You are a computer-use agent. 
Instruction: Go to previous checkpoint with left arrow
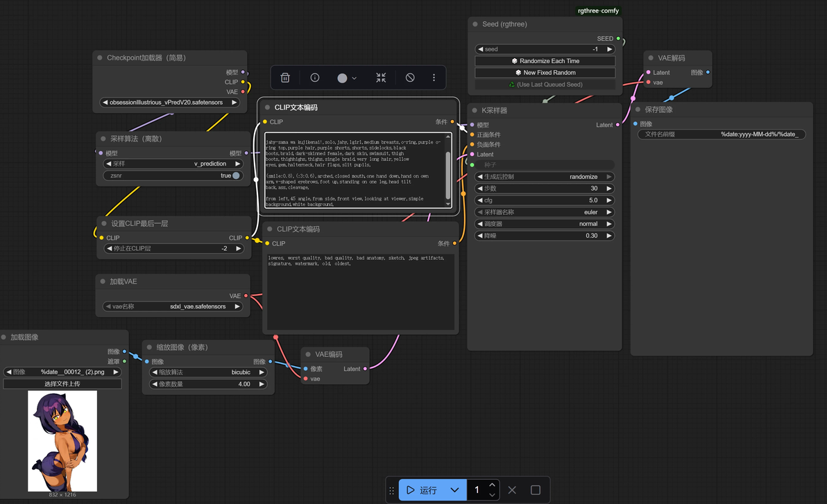click(105, 103)
